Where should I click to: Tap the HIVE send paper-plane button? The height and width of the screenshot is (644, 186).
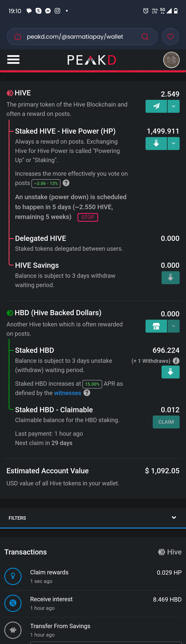coord(156,106)
